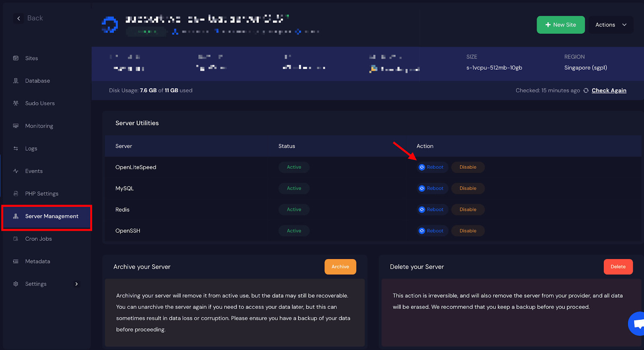This screenshot has height=350, width=644.
Task: Click the Status column header
Action: click(287, 146)
